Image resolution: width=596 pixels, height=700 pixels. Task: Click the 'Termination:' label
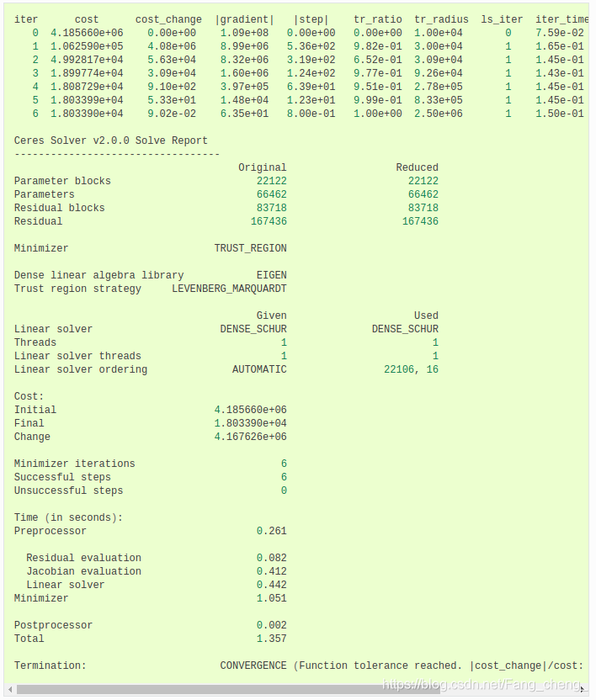(50, 666)
